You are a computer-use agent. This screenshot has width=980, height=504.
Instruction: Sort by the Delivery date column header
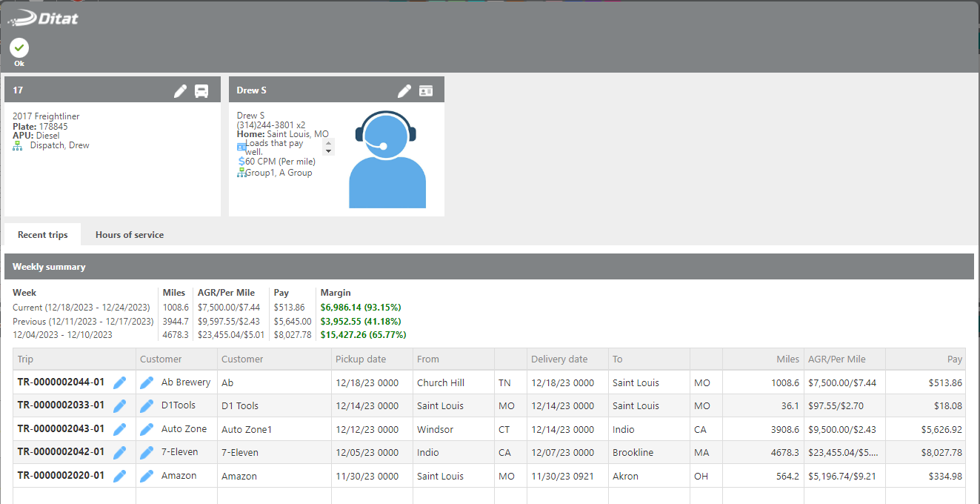pyautogui.click(x=559, y=359)
